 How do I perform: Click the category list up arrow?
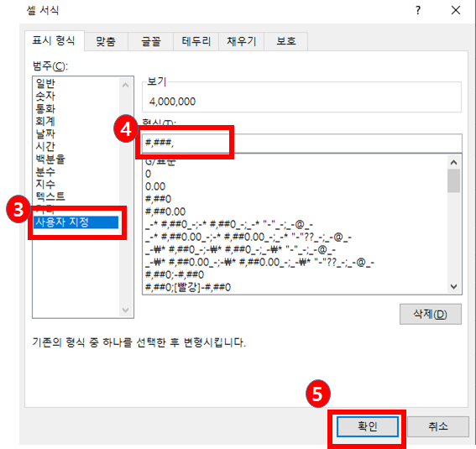pyautogui.click(x=126, y=86)
